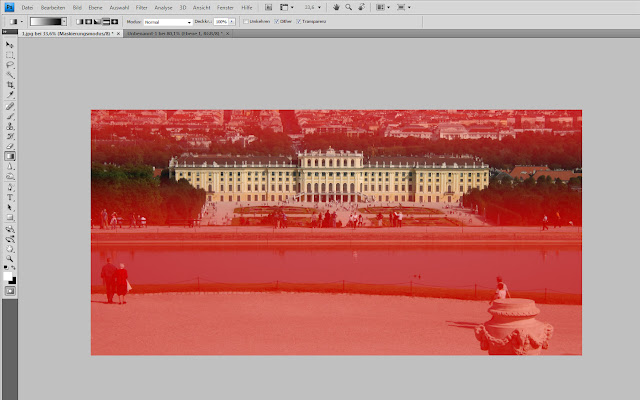
Task: Open the Ebene menu
Action: coord(96,7)
